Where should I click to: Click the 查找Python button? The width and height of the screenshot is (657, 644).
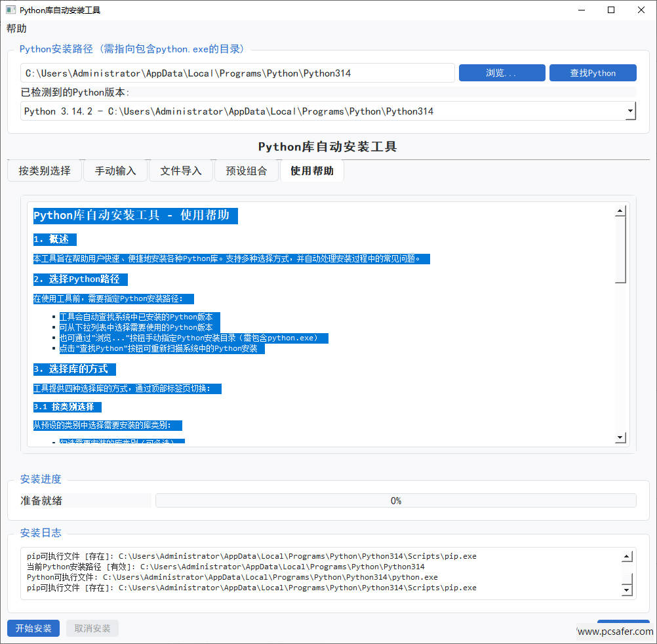(x=593, y=73)
